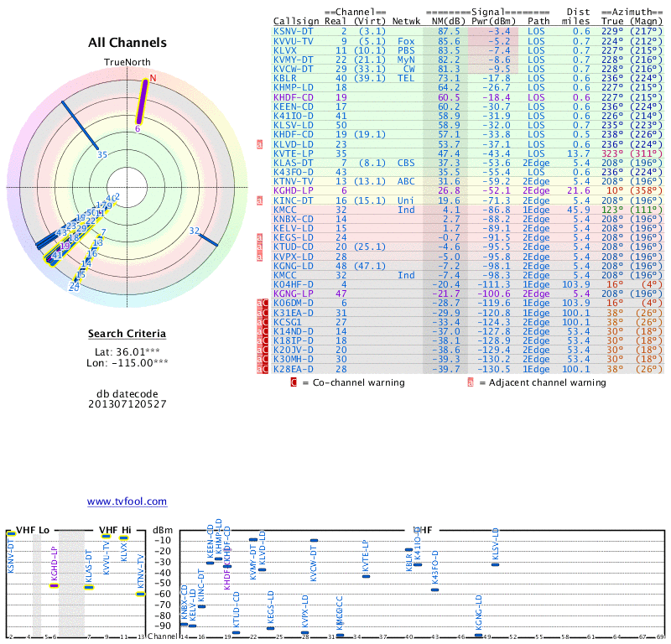Screen dimensions: 671x644
Task: Open the www.tvfool.com link
Action: (127, 501)
